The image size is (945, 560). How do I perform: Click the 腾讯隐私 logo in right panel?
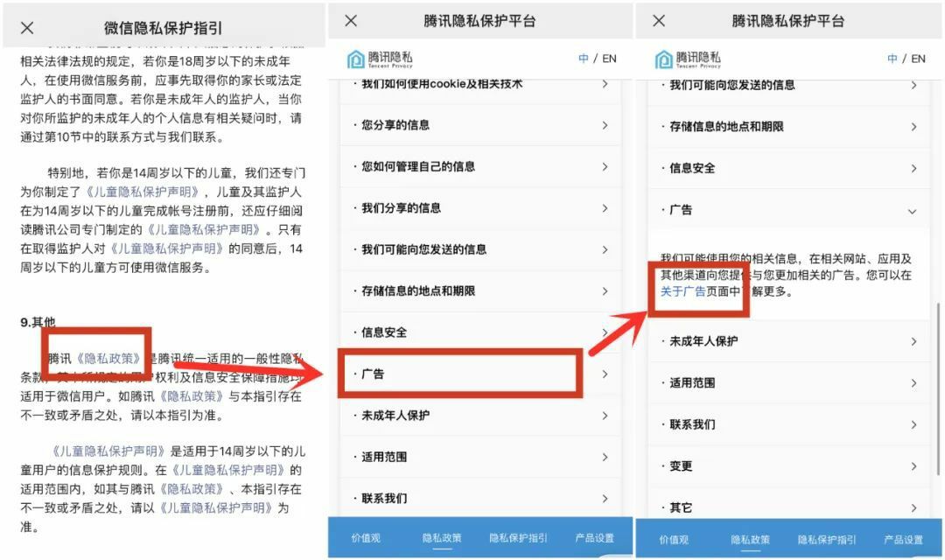[688, 59]
